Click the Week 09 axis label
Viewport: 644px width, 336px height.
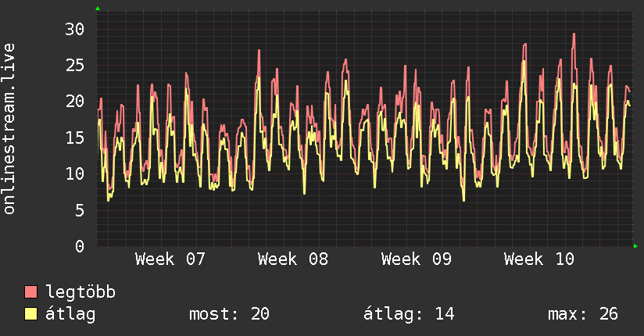click(416, 259)
